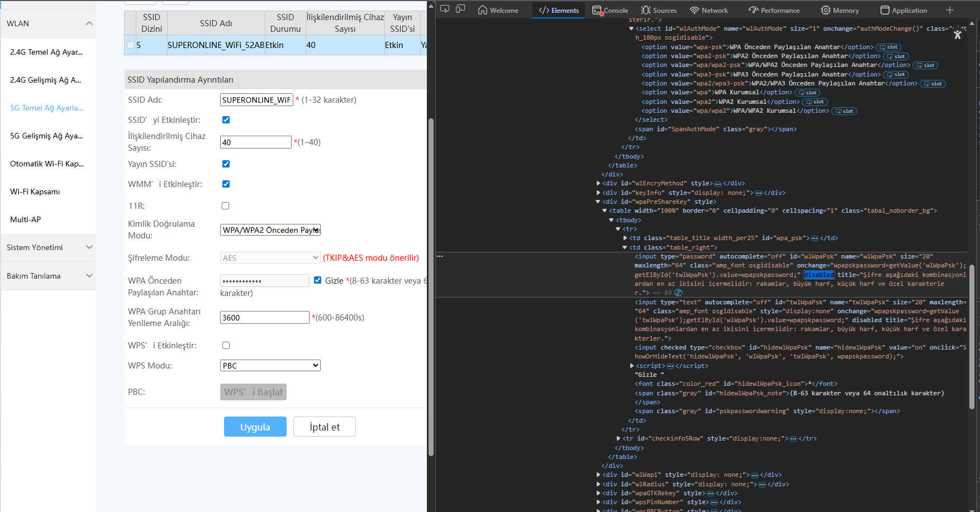Viewport: 980px width, 512px height.
Task: Click highlighted 'disabled' attribute in DOM
Action: (819, 275)
